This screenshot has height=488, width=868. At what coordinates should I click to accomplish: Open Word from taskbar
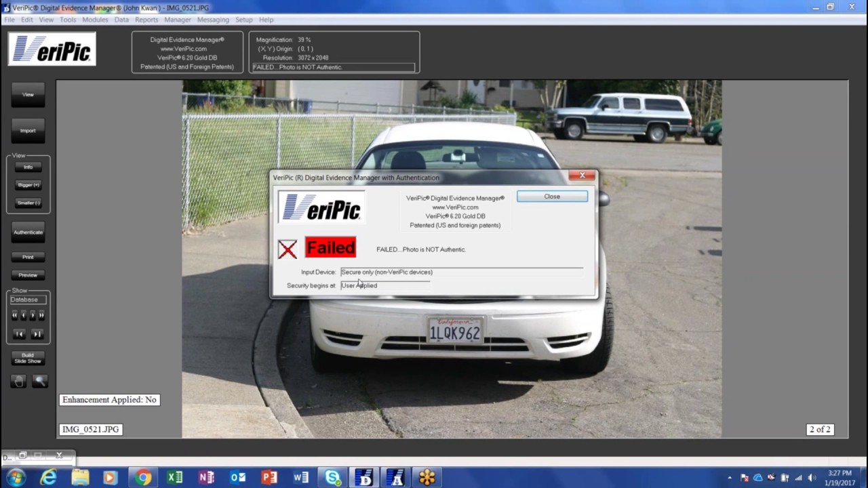pyautogui.click(x=301, y=478)
